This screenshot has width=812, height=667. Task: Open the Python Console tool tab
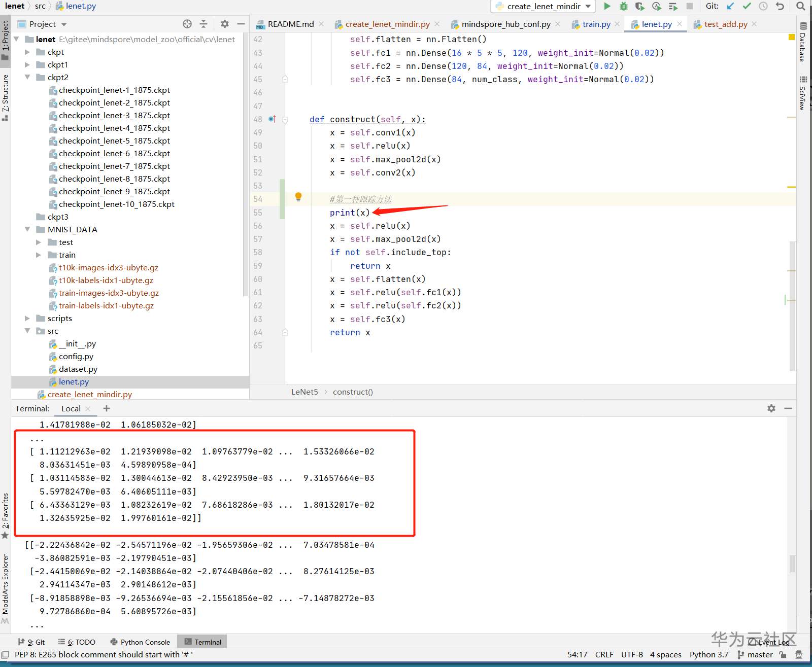tap(140, 642)
